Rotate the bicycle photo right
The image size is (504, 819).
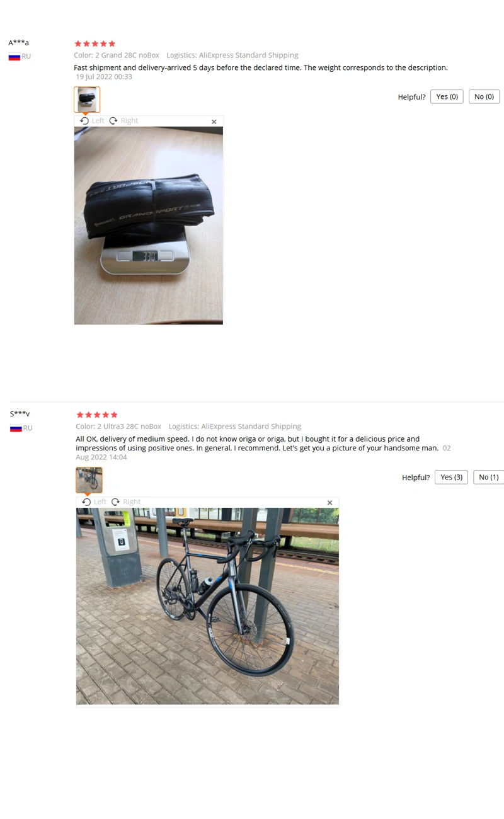click(x=126, y=501)
